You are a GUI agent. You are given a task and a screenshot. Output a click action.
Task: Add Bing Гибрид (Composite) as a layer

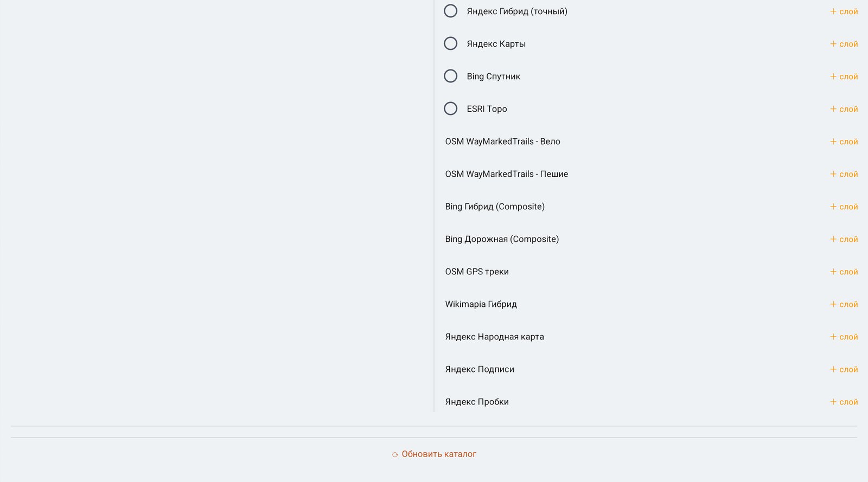pyautogui.click(x=844, y=207)
